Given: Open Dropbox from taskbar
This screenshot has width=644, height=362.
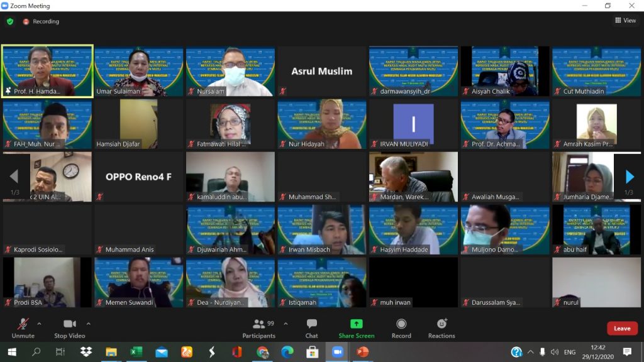Looking at the screenshot, I should pos(86,352).
